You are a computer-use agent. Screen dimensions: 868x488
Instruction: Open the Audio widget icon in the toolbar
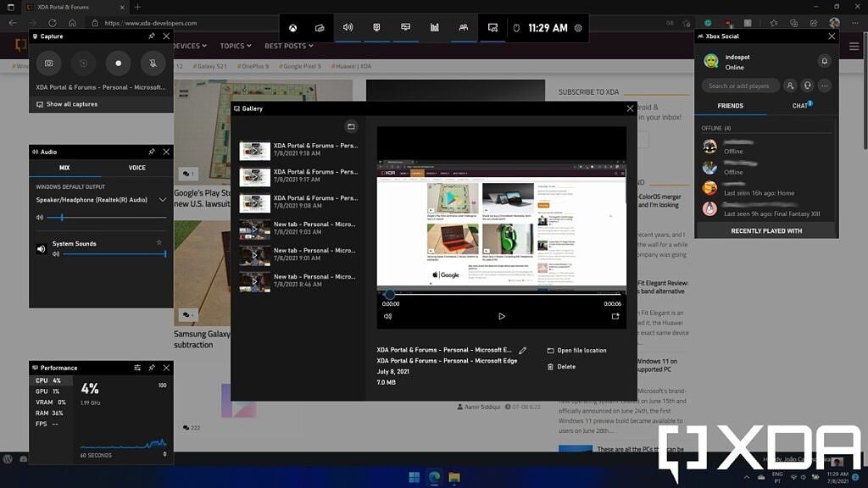tap(348, 27)
